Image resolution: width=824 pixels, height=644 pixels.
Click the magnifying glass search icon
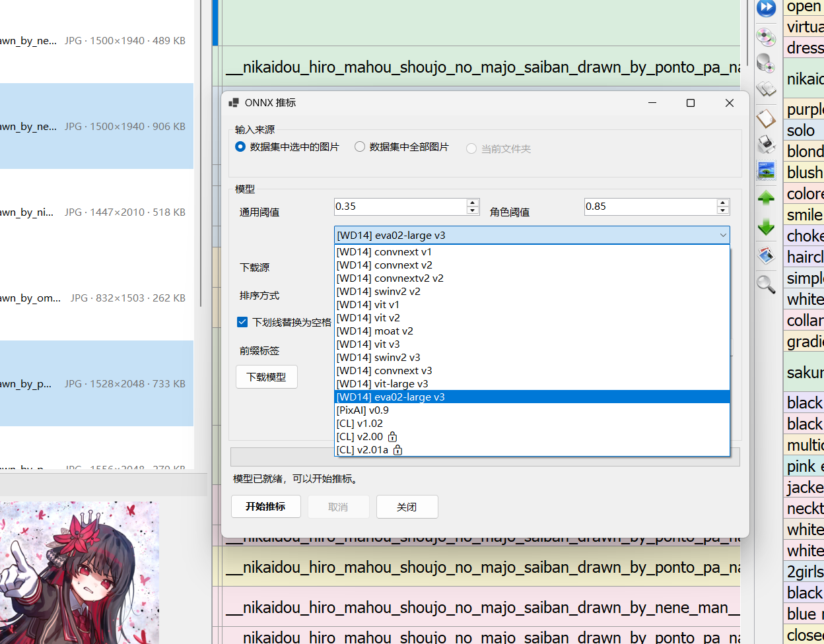point(766,284)
